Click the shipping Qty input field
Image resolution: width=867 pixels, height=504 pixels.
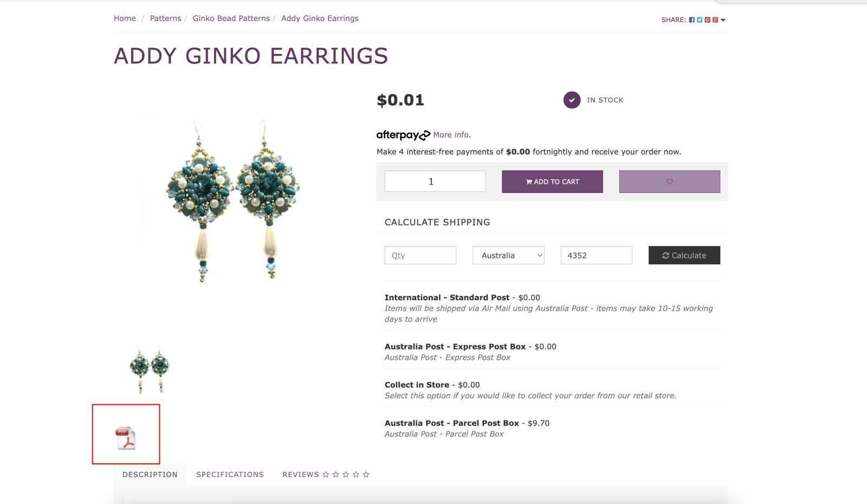[x=420, y=255]
